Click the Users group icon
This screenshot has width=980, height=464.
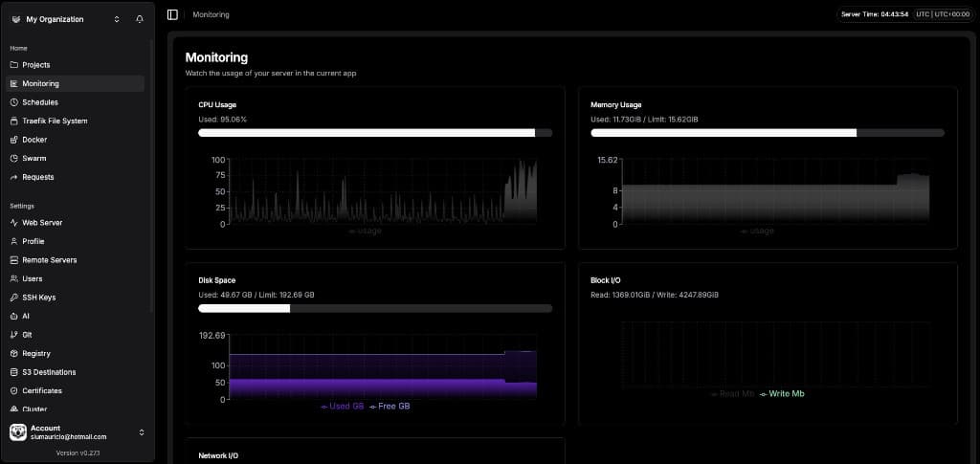click(14, 278)
